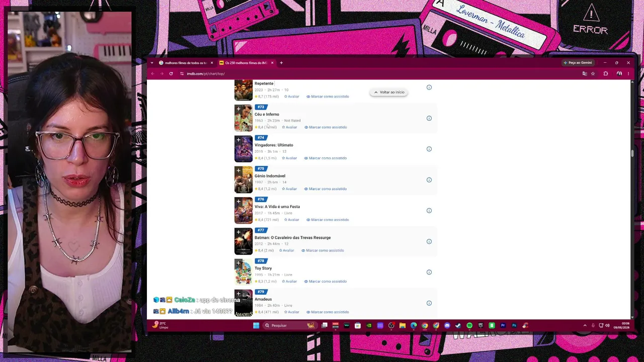Open the Chrome three-dot menu
644x362 pixels.
click(x=628, y=73)
